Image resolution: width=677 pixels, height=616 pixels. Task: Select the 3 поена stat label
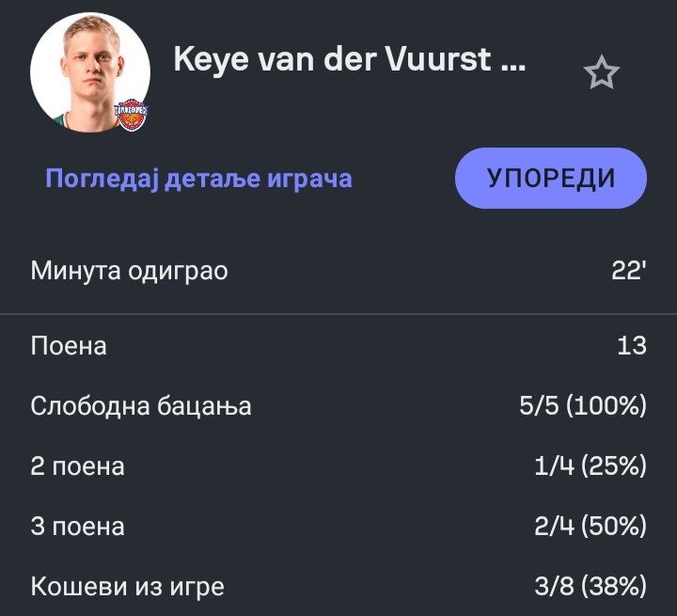pos(77,527)
